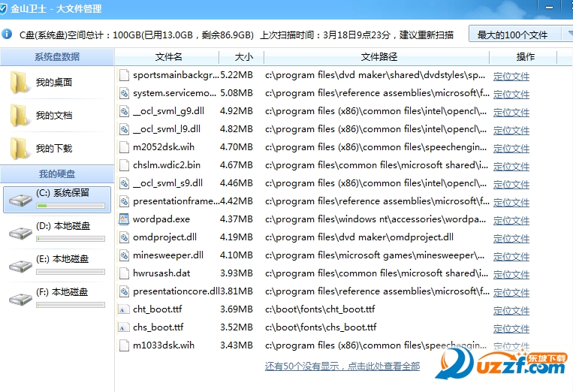Click the info icon beside C盘 summary
Image resolution: width=573 pixels, height=392 pixels.
(7, 35)
